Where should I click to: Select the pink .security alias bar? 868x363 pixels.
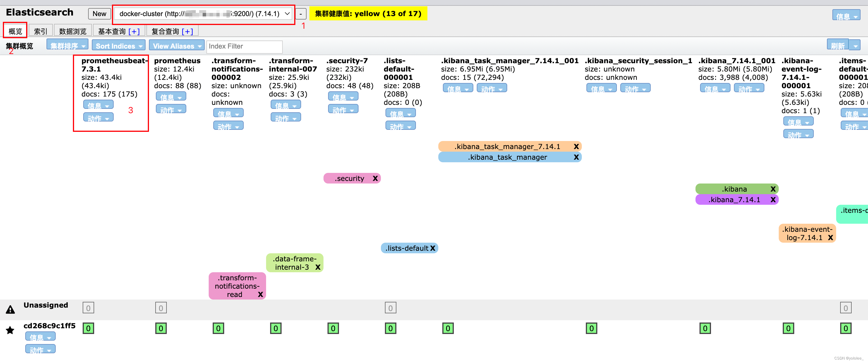[352, 179]
